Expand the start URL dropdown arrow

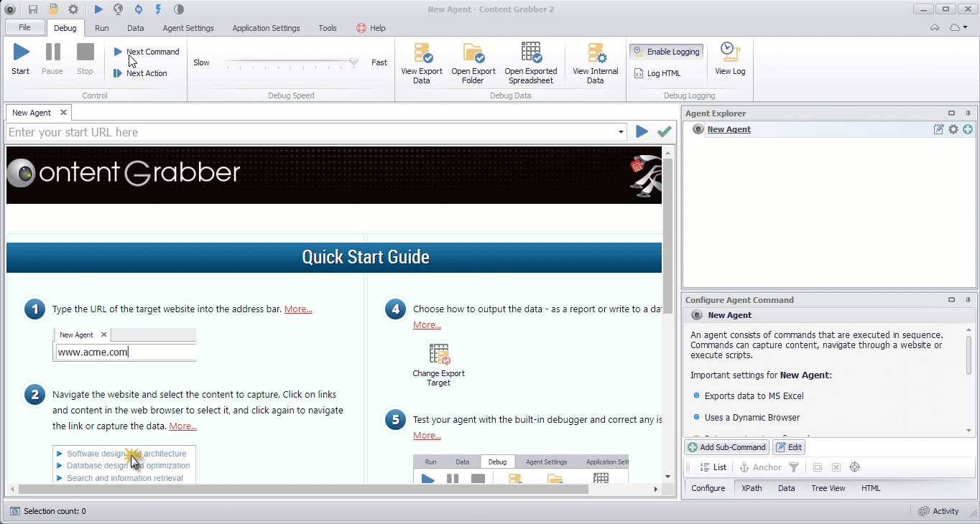click(x=621, y=132)
